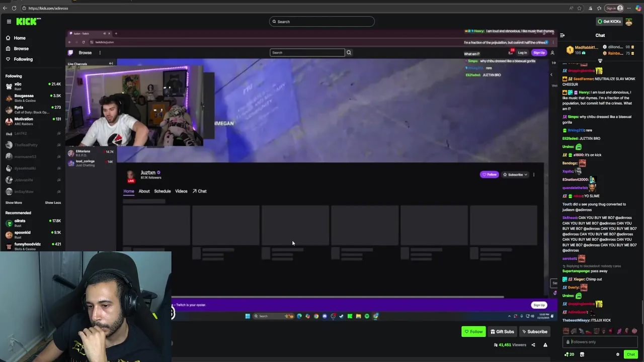Click the Twitch search box in stream
The width and height of the screenshot is (644, 362).
[307, 53]
